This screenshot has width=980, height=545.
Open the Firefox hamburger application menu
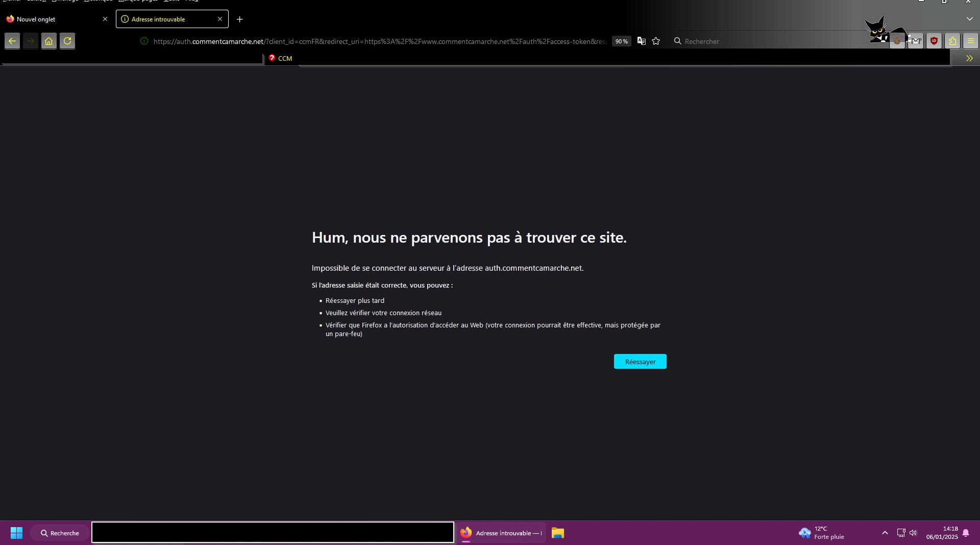(971, 41)
